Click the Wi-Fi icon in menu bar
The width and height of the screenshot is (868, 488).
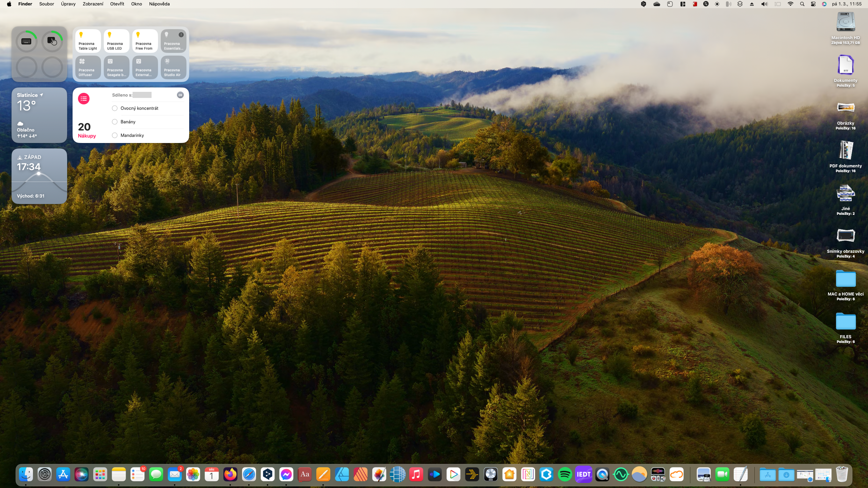pos(790,4)
